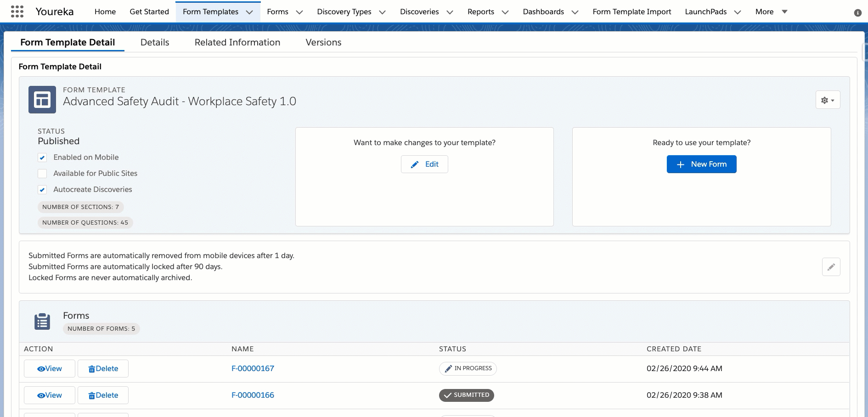This screenshot has height=417, width=868.
Task: Open the Get Started nav item
Action: click(x=149, y=11)
